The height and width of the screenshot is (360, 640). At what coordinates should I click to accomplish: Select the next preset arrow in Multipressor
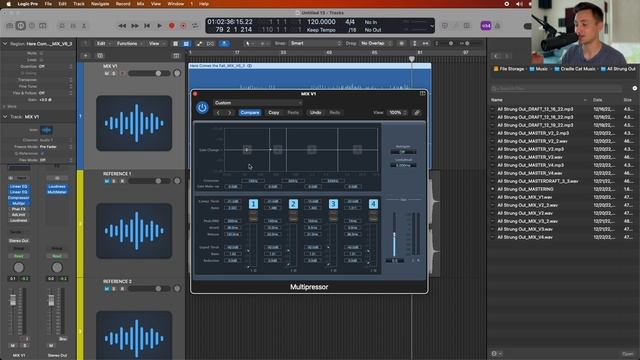pyautogui.click(x=230, y=113)
